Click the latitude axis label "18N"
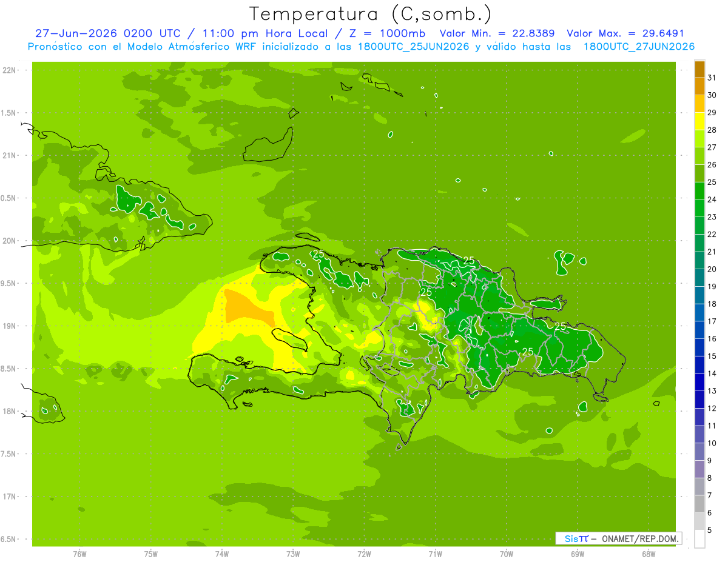 click(10, 411)
